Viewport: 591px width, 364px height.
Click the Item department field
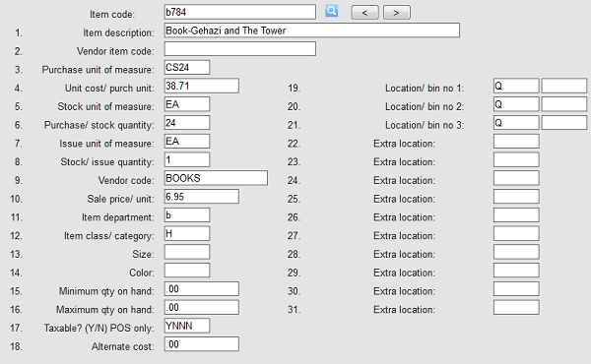(187, 214)
